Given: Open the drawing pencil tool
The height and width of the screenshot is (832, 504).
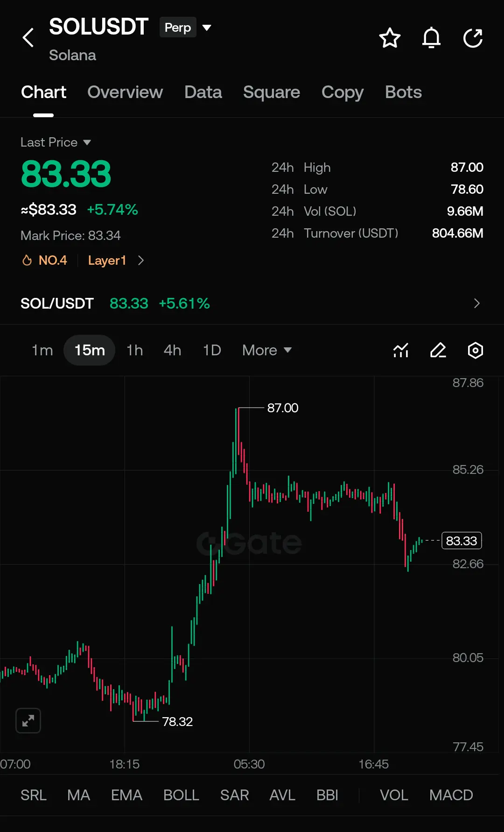Looking at the screenshot, I should click(x=438, y=350).
